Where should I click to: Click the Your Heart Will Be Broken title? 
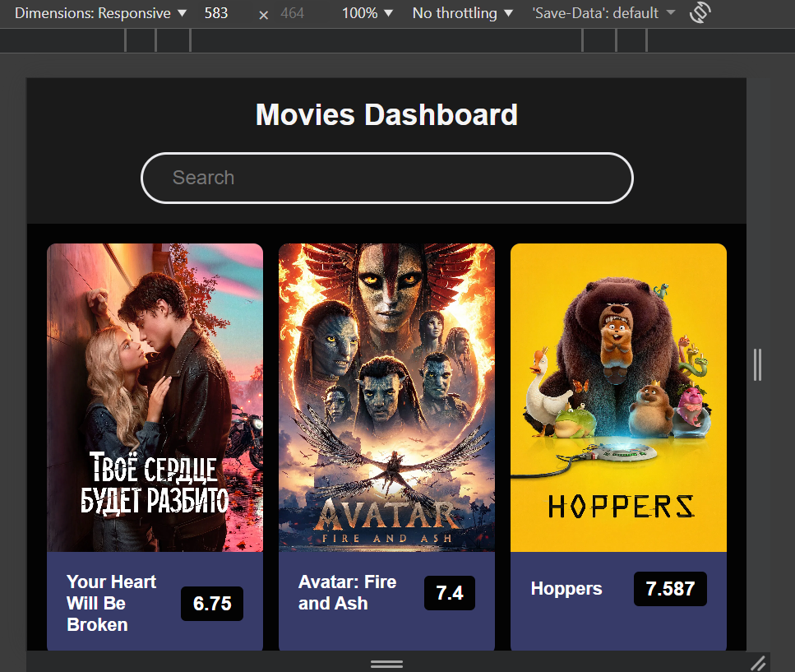pos(112,604)
